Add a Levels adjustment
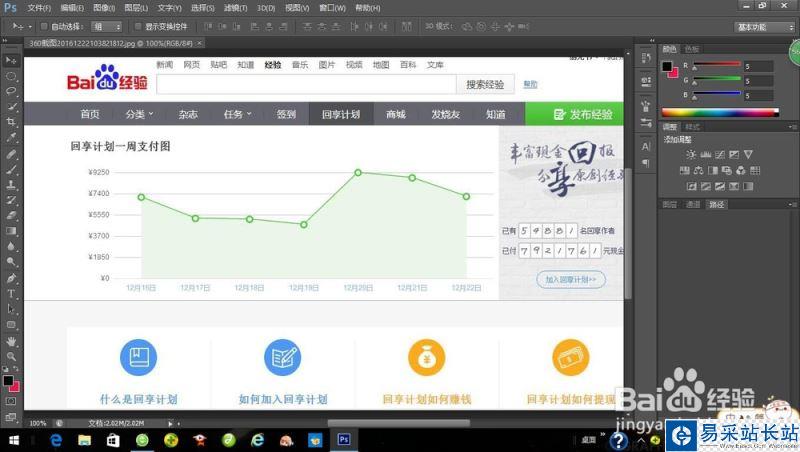The width and height of the screenshot is (800, 452). coord(706,154)
